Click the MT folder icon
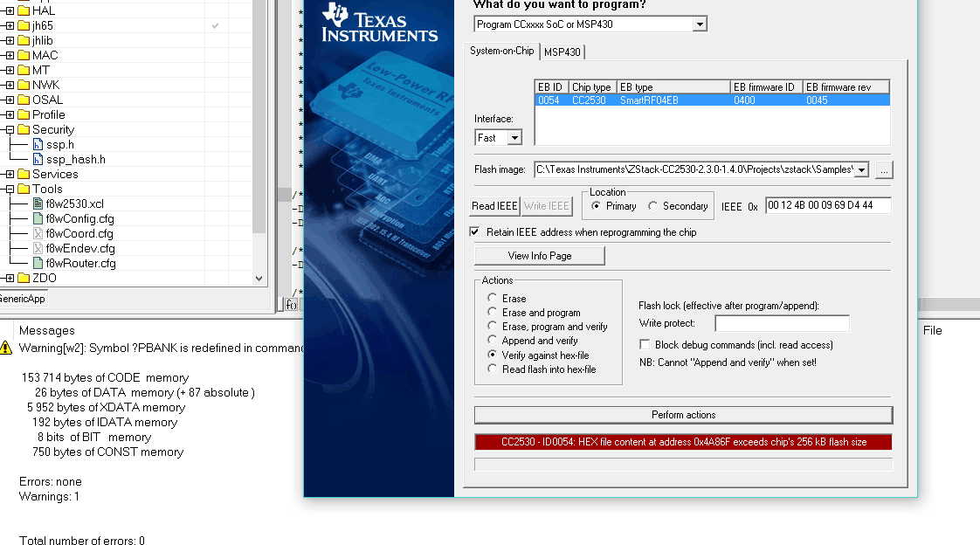 [x=24, y=70]
